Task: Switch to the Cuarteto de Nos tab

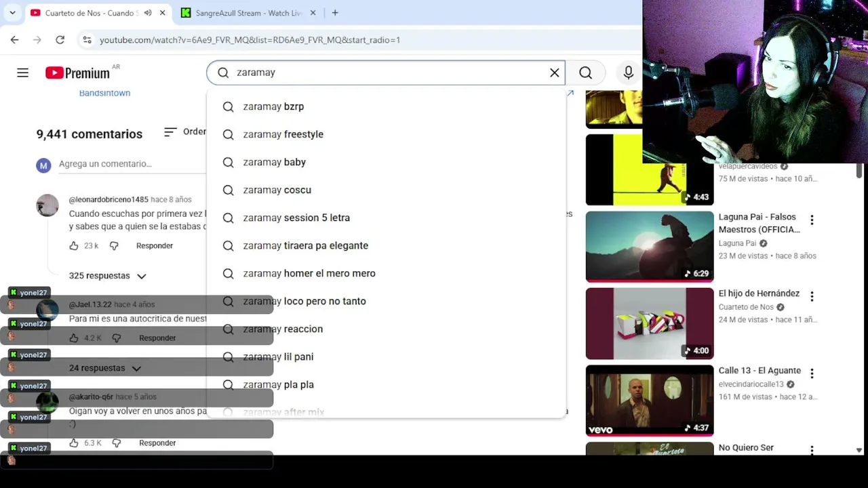Action: pos(99,13)
